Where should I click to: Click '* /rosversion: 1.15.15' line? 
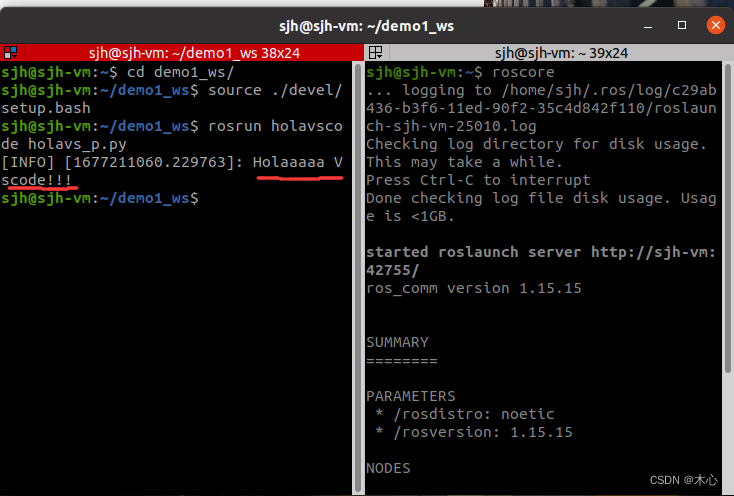click(474, 432)
